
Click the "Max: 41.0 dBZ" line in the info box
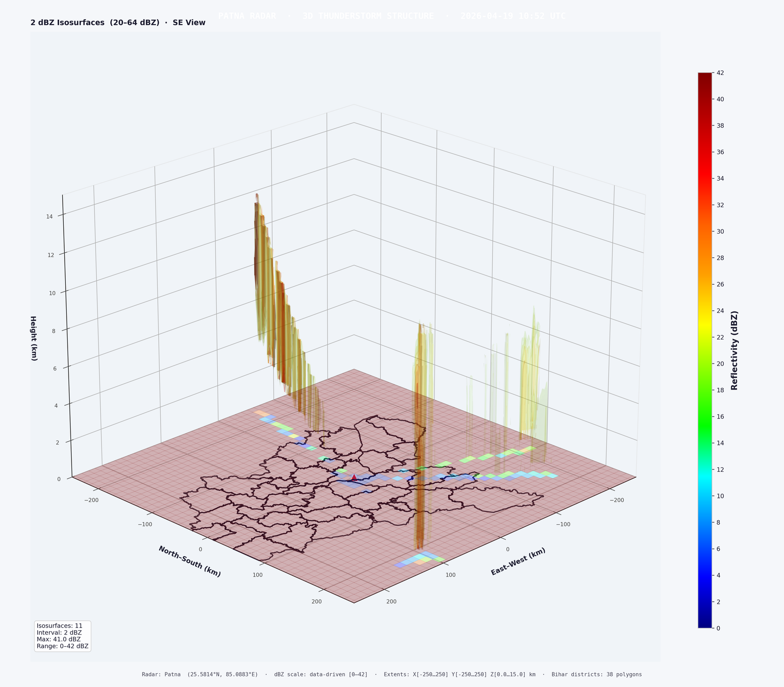58,639
